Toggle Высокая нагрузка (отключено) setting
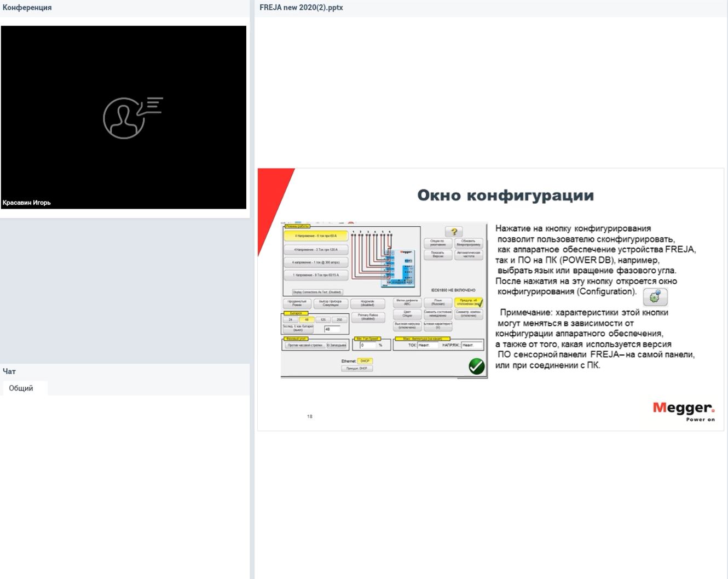Screen dimensions: 728x579 click(407, 326)
